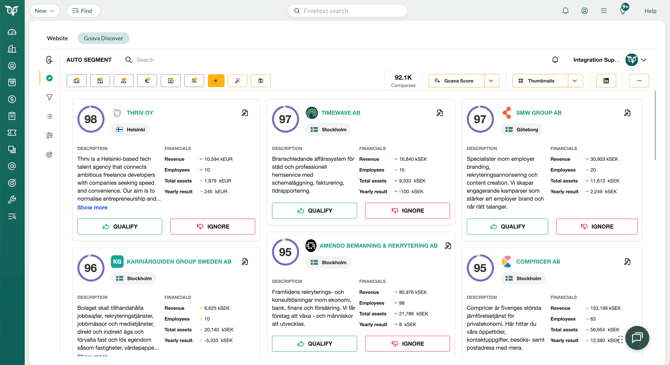Click the Göteborg location tag
The width and height of the screenshot is (670, 365).
(x=522, y=130)
